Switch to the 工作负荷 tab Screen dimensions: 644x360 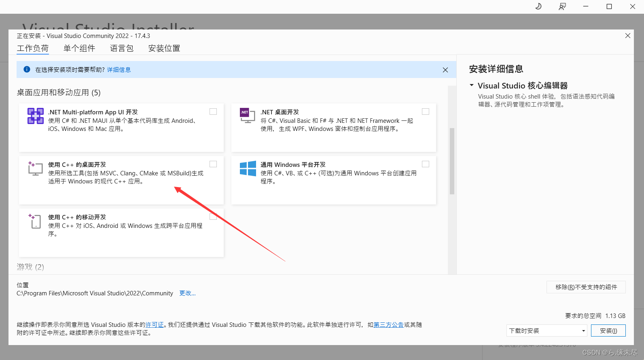tap(33, 48)
